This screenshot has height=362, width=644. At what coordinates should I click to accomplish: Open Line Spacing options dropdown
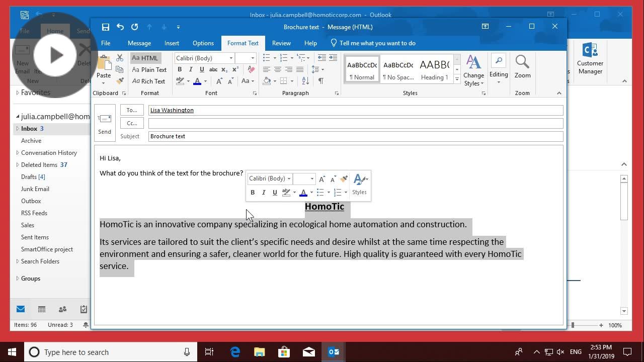click(317, 69)
